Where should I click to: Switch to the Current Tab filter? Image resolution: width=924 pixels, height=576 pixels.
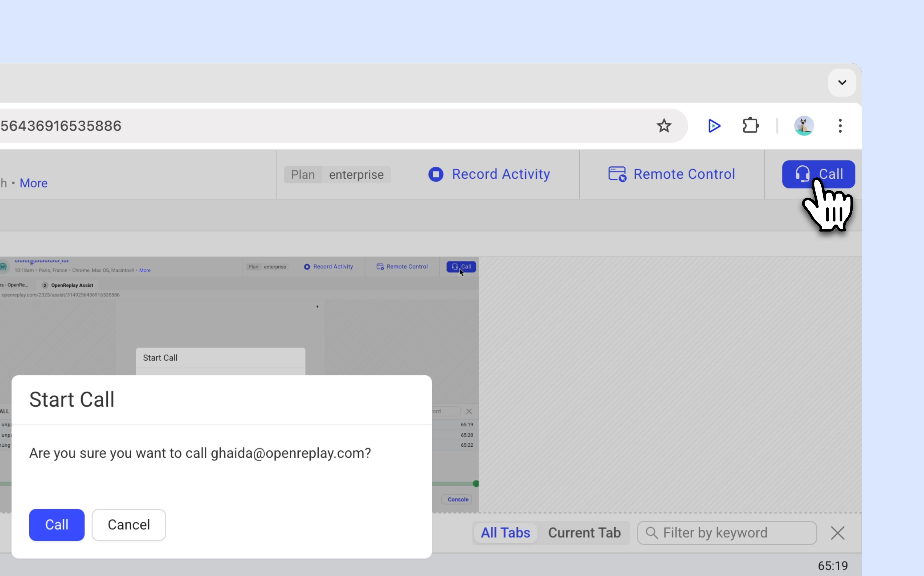(584, 533)
